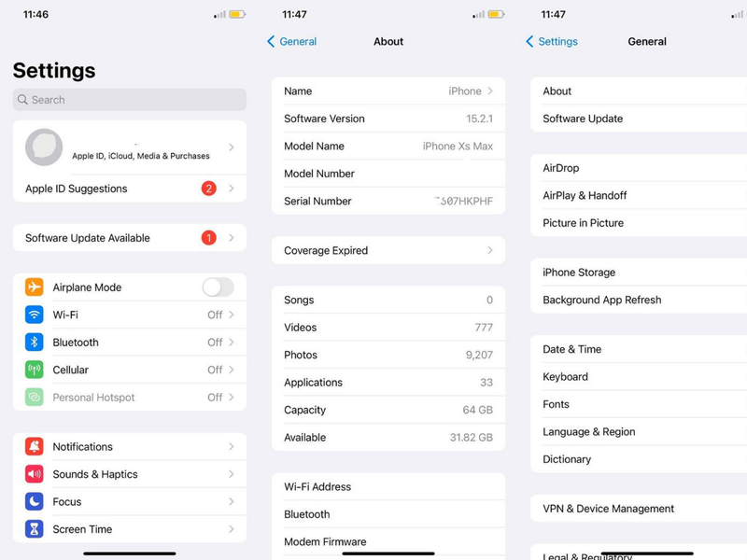Tap the magnifier icon in Search field
Viewport: 747px width, 560px height.
pos(22,100)
